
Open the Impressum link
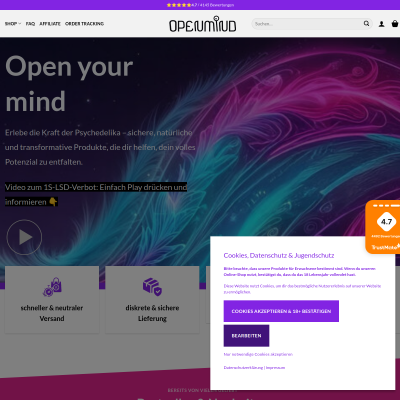coord(275,367)
